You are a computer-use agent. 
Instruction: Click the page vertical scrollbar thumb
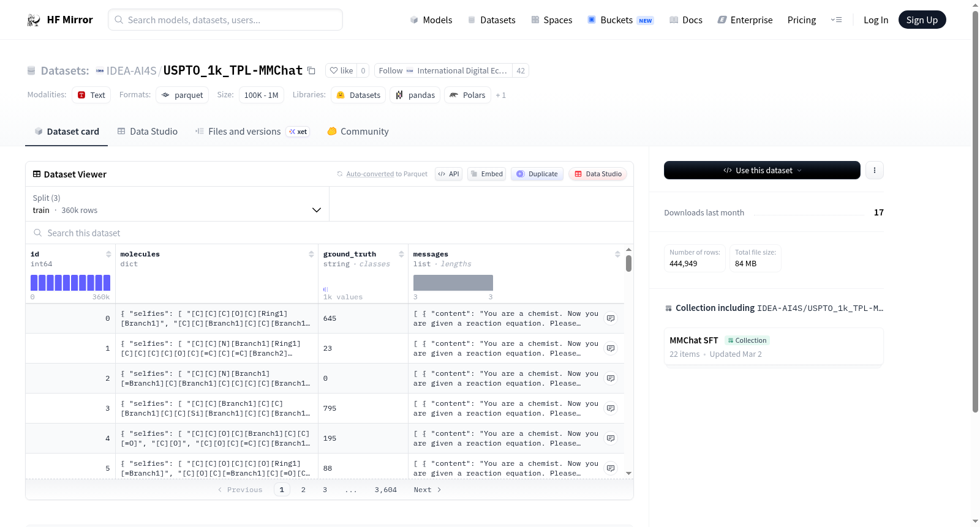coord(975,212)
